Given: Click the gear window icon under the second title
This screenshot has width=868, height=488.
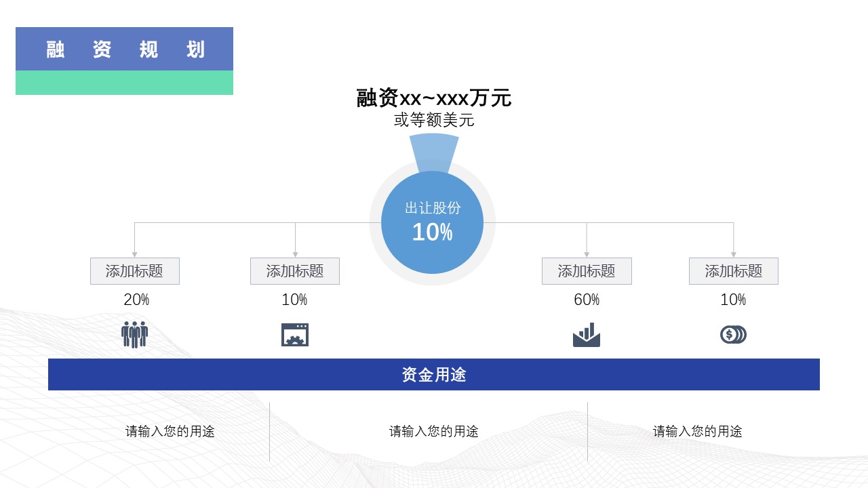Looking at the screenshot, I should pyautogui.click(x=295, y=333).
